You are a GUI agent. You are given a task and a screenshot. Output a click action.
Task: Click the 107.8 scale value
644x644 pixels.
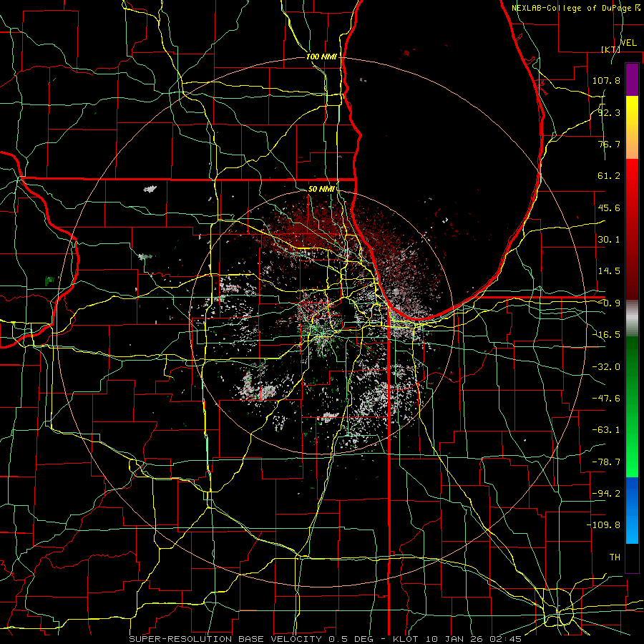pos(606,80)
